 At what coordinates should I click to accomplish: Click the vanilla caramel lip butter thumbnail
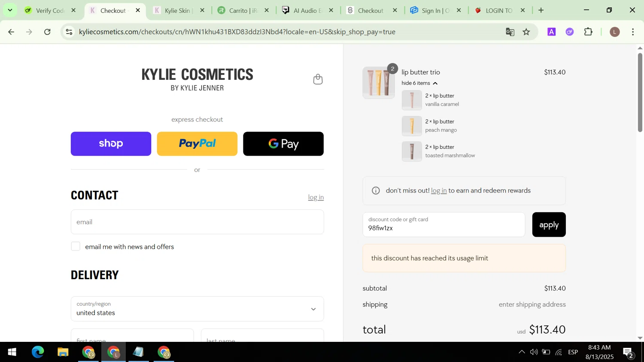(412, 100)
